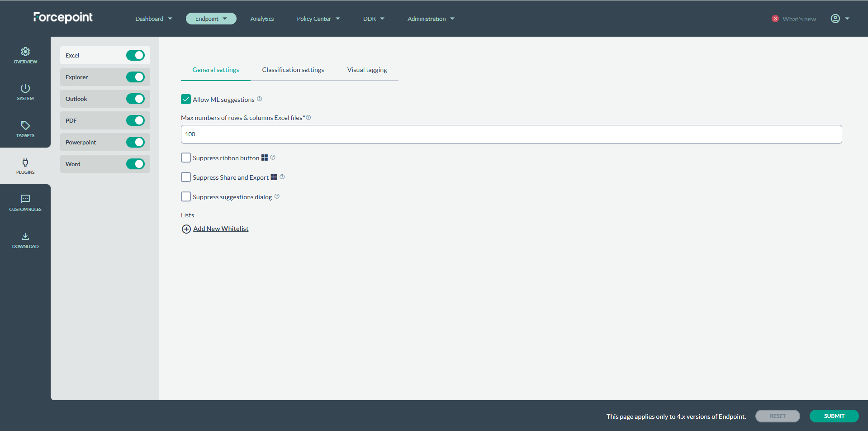Select the Explorer plugin row
Image resolution: width=868 pixels, height=431 pixels.
click(x=105, y=77)
